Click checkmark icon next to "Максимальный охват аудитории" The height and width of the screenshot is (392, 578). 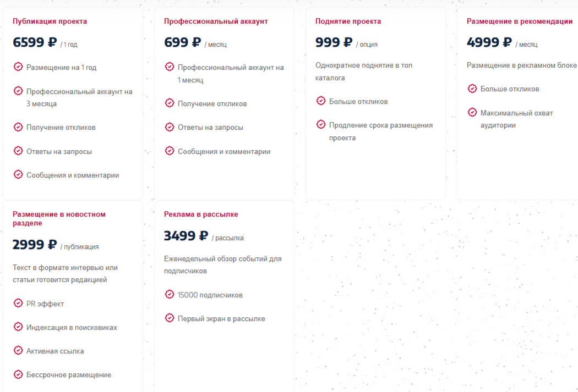(472, 113)
